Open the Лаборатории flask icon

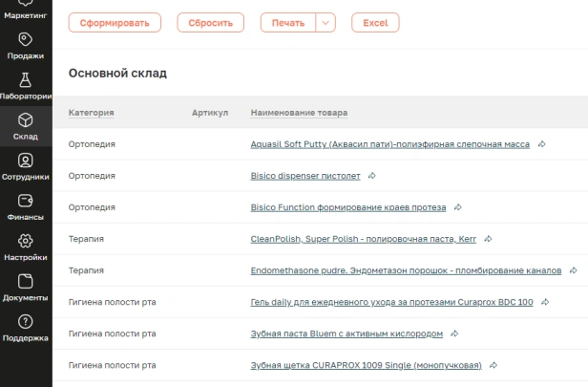pyautogui.click(x=26, y=79)
